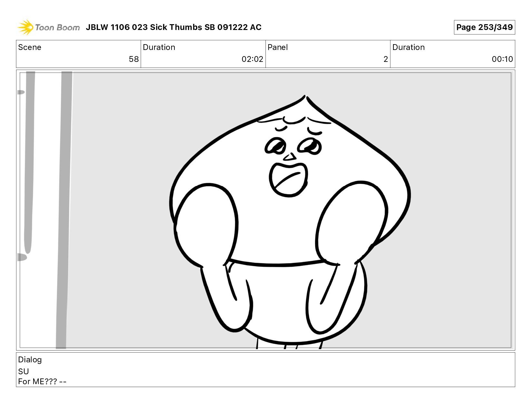Click the 'Dialog' label
Screen dimensions: 532x411
point(30,360)
